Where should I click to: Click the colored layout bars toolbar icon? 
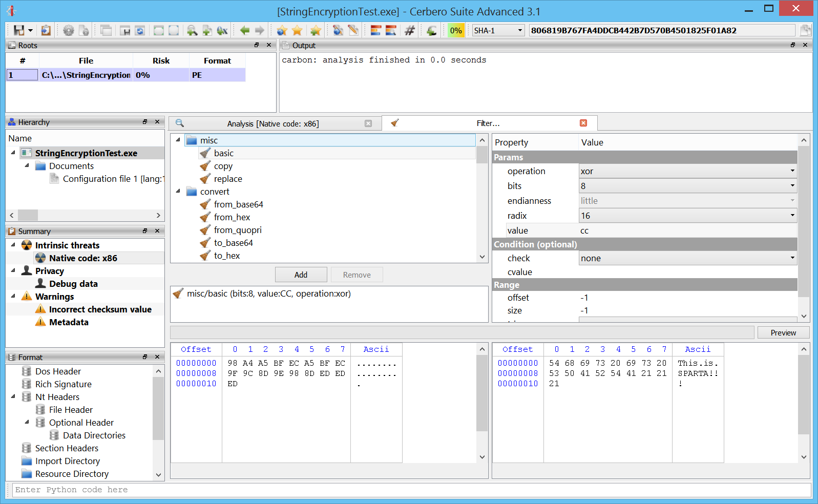375,30
